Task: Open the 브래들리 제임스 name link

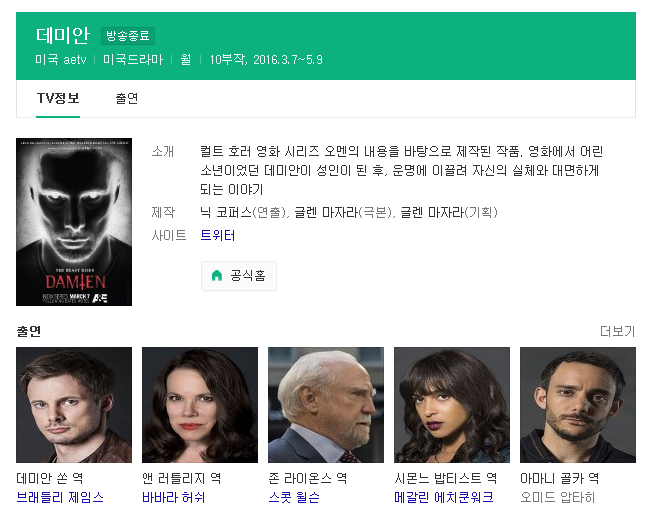Action: click(x=60, y=497)
